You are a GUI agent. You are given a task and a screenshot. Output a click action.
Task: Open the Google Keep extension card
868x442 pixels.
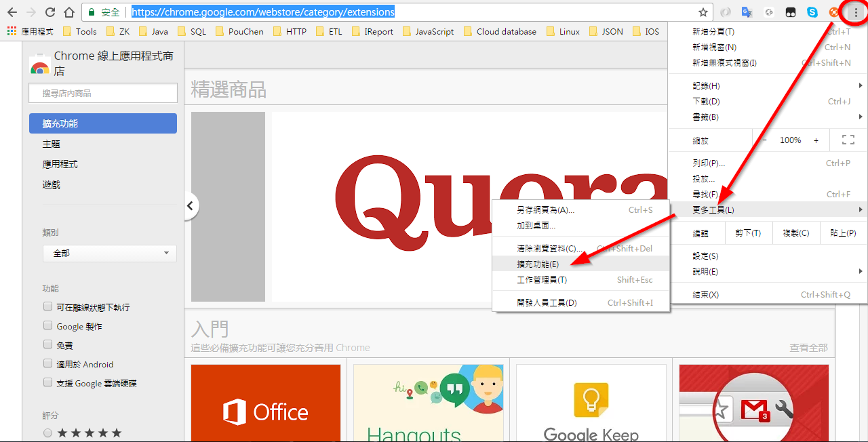591,403
